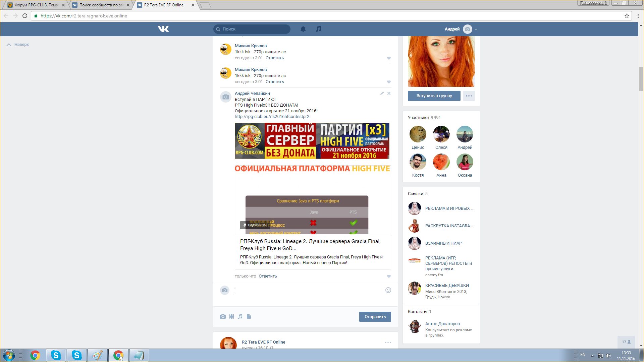
Task: Edit Андрей Чепайкин's comment with pencil icon
Action: (x=382, y=94)
